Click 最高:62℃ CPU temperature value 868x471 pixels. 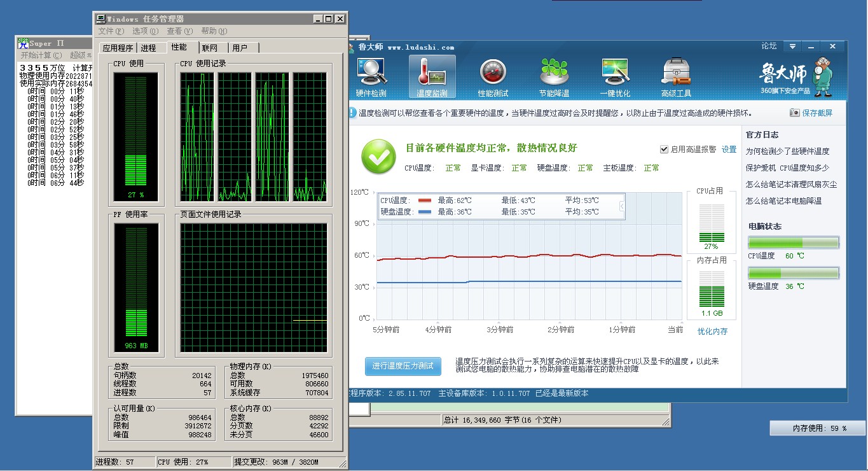click(x=455, y=200)
